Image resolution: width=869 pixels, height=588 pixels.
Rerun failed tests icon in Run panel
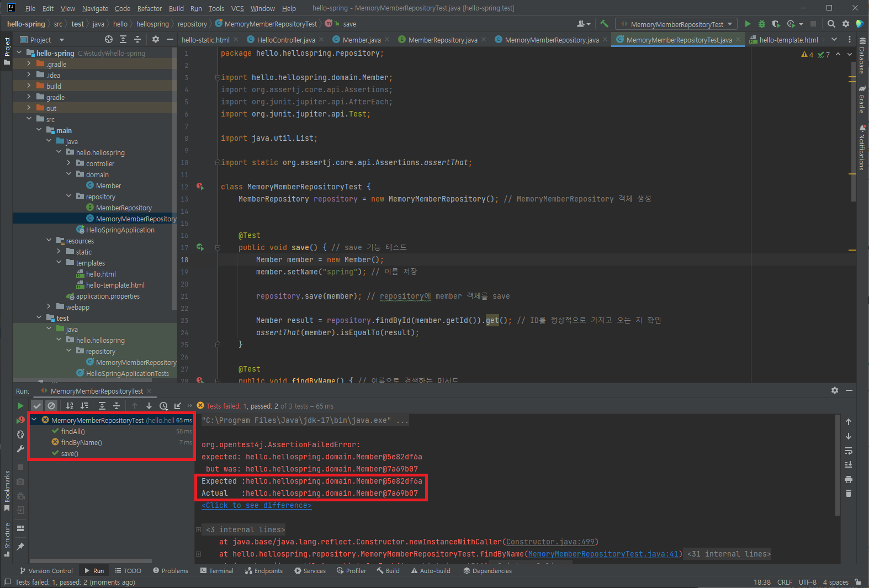click(20, 420)
